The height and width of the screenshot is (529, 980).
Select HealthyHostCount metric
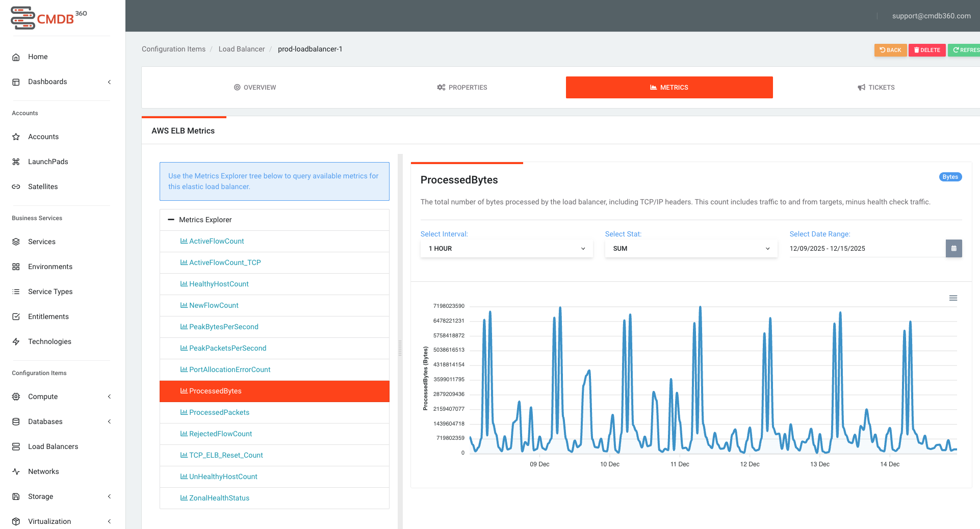pyautogui.click(x=274, y=284)
